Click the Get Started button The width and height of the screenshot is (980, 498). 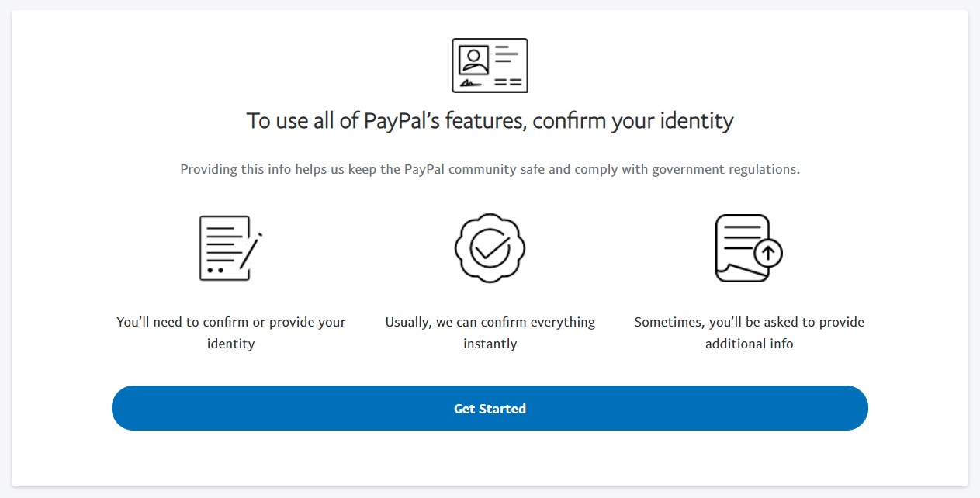[x=490, y=408]
